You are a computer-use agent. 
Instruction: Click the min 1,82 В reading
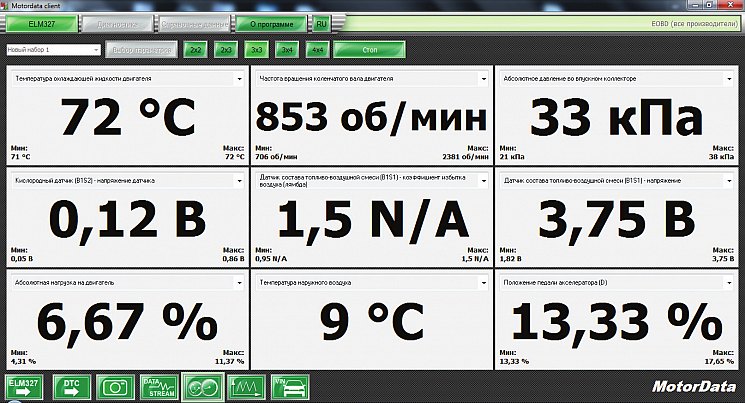pos(510,259)
